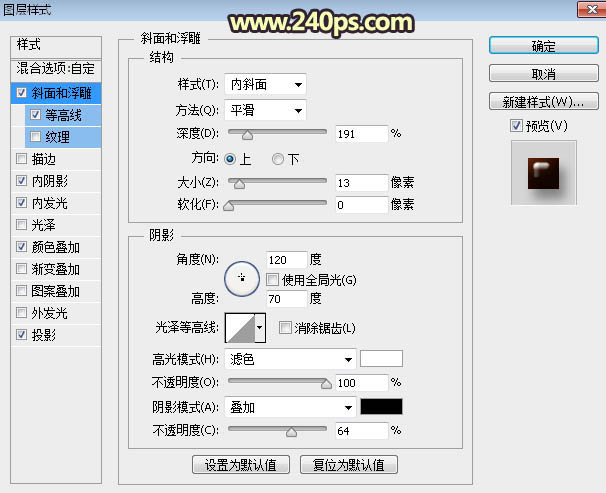Select the 上 direction radio button
606x493 pixels.
230,159
